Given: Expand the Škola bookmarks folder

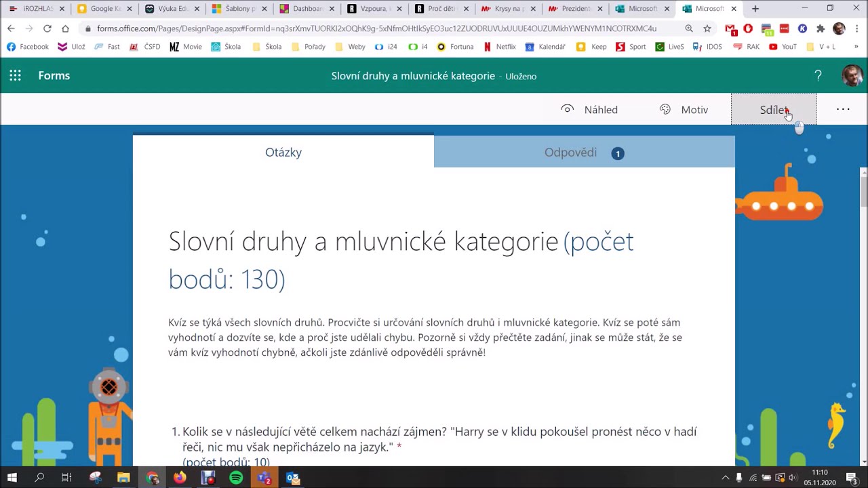Looking at the screenshot, I should click(x=266, y=47).
